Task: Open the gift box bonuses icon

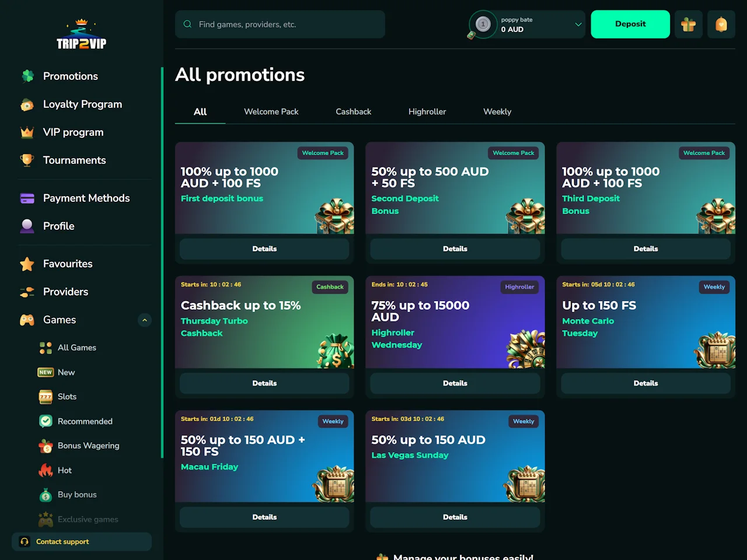Action: click(x=689, y=24)
